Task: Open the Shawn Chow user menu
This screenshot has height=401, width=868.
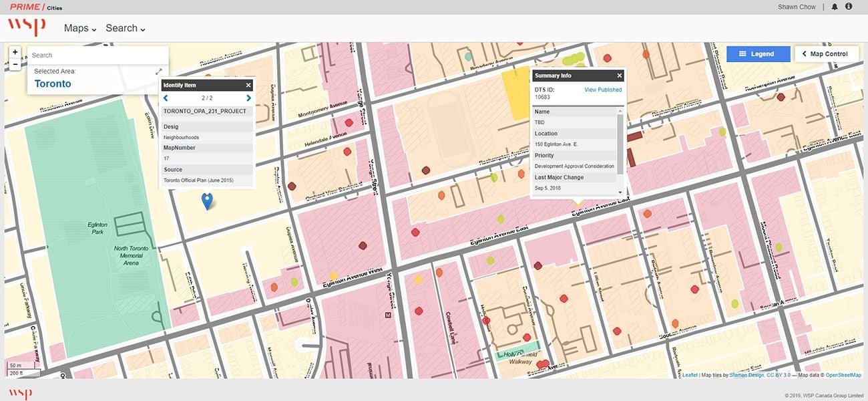Action: point(797,7)
